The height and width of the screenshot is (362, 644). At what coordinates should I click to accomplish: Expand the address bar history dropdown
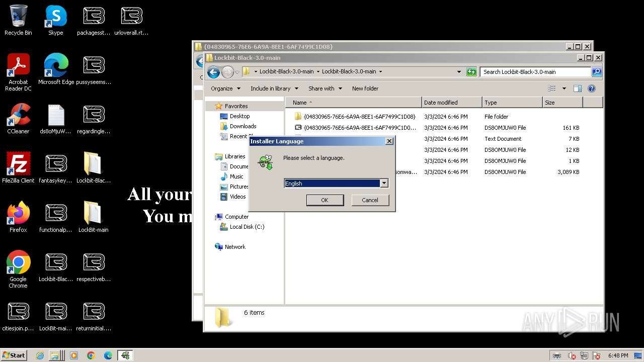(459, 72)
